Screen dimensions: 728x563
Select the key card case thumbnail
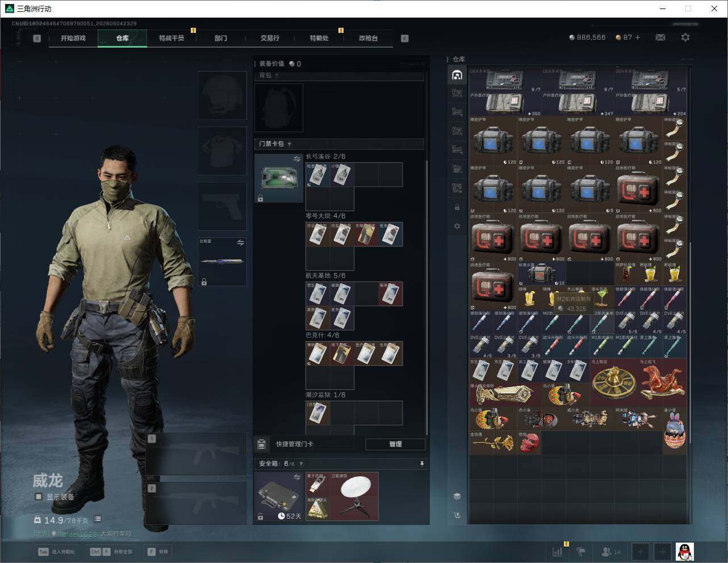point(279,178)
